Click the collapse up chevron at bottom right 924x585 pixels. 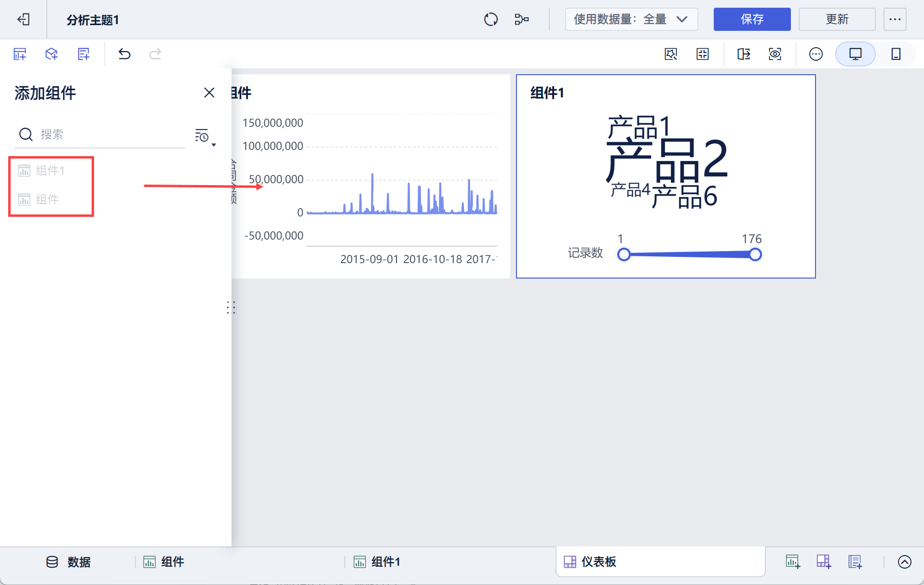[x=905, y=562]
